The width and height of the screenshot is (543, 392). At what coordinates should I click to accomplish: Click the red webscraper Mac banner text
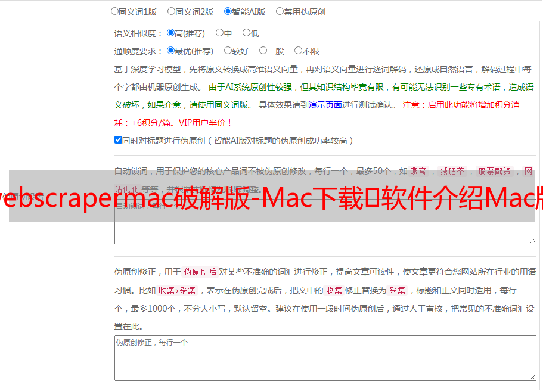272,198
